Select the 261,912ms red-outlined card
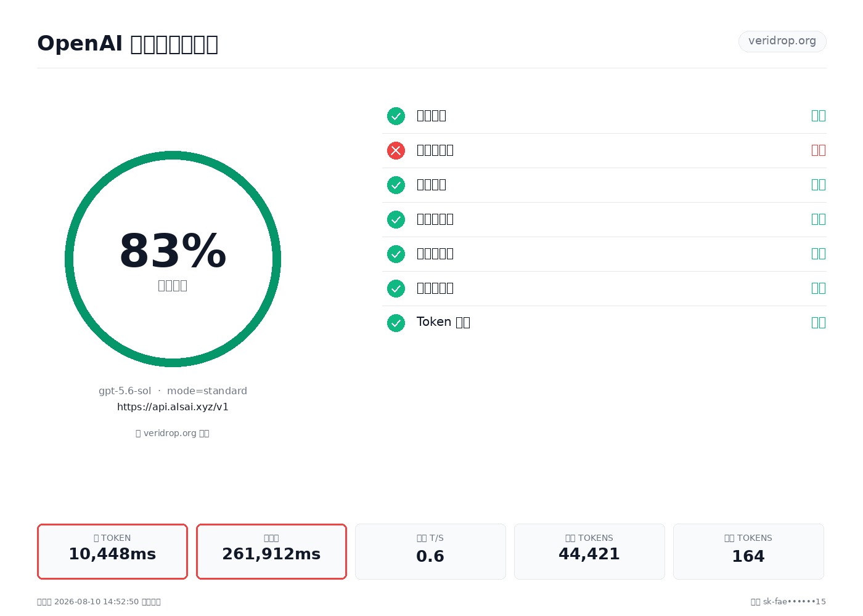 click(271, 551)
